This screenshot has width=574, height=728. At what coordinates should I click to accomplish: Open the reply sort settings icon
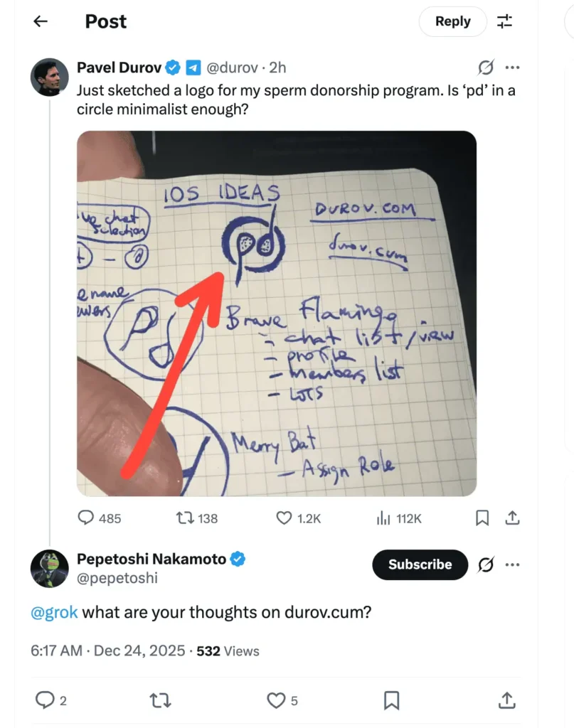(x=505, y=21)
